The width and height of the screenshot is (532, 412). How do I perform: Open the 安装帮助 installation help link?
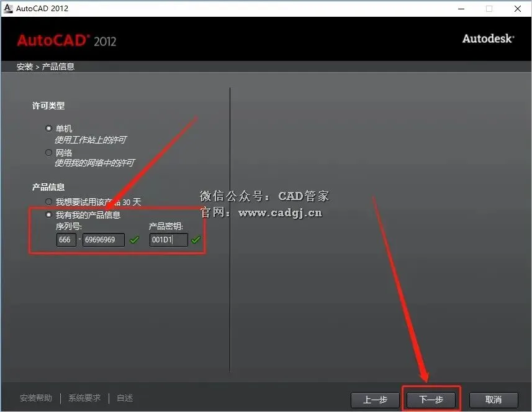click(36, 398)
